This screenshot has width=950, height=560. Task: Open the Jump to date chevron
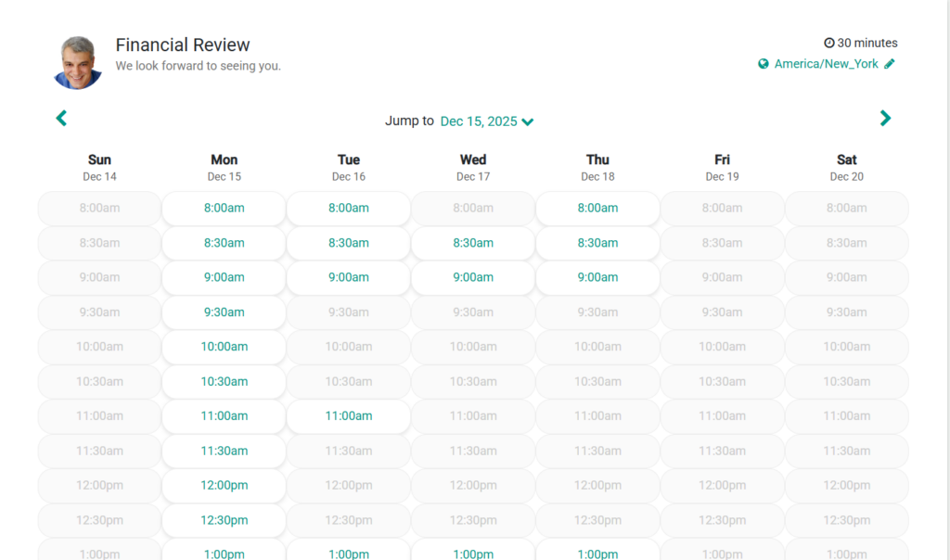528,122
